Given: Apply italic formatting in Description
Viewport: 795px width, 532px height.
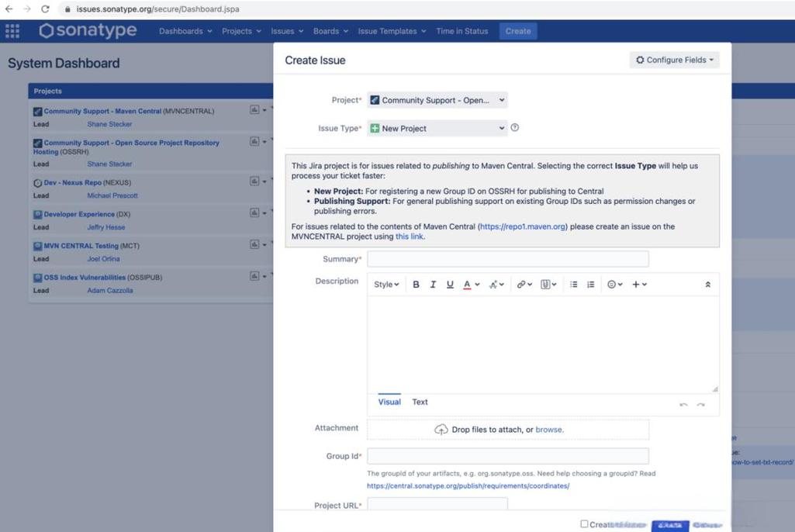Looking at the screenshot, I should [x=433, y=285].
